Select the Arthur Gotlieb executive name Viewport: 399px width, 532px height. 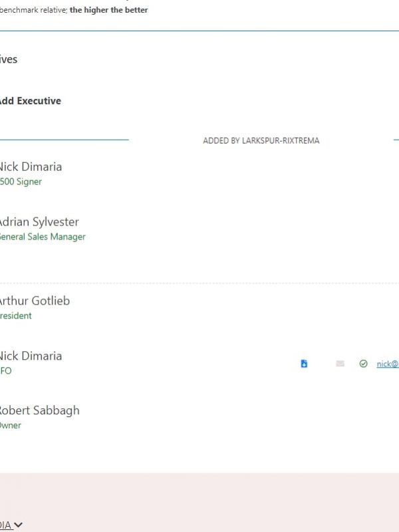click(x=34, y=301)
